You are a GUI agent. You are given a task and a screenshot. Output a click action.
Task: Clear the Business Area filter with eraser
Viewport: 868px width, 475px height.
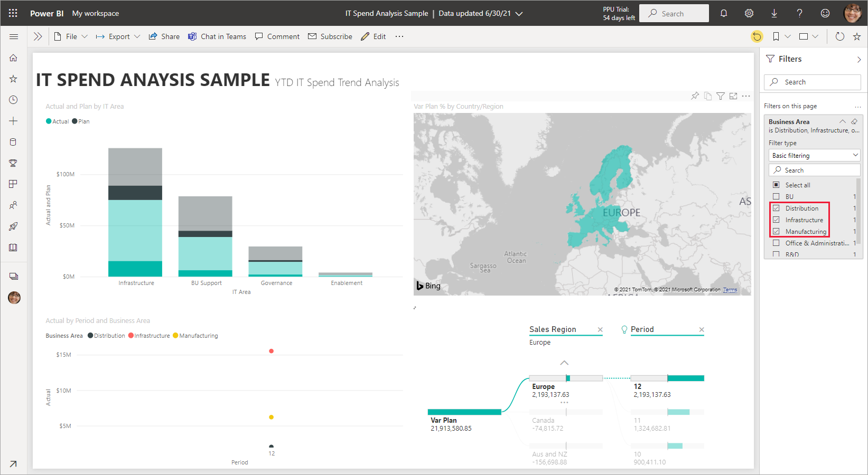click(854, 121)
